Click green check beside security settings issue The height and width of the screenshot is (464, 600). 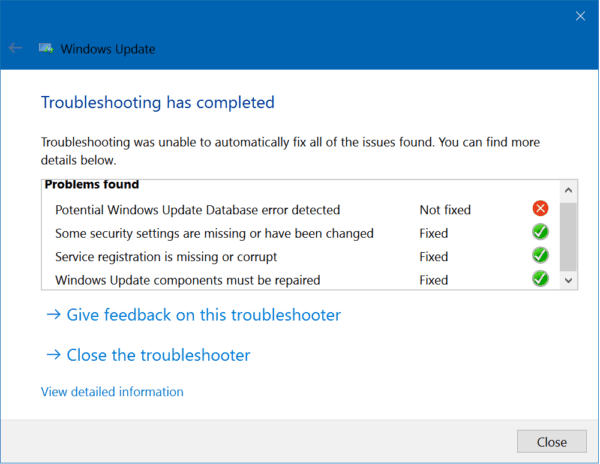pos(540,232)
